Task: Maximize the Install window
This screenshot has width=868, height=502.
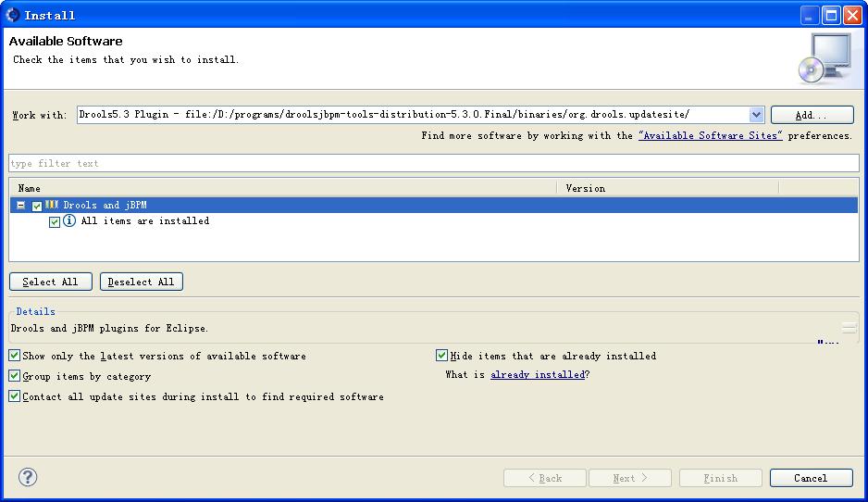Action: [x=831, y=15]
